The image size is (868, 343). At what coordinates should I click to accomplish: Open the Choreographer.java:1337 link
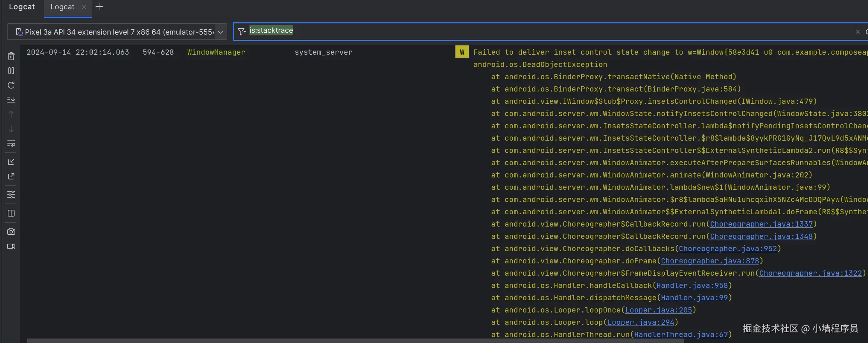coord(761,224)
